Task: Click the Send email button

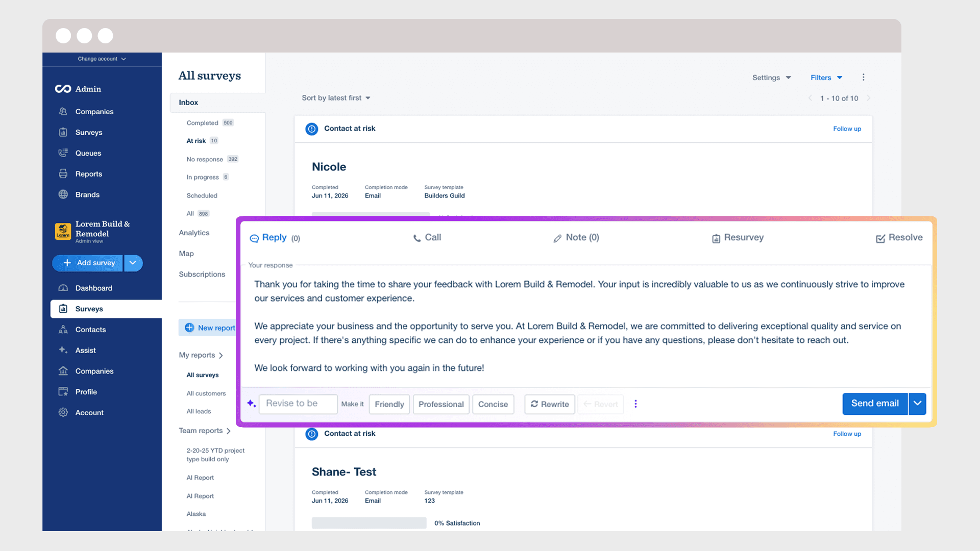Action: [x=875, y=404]
